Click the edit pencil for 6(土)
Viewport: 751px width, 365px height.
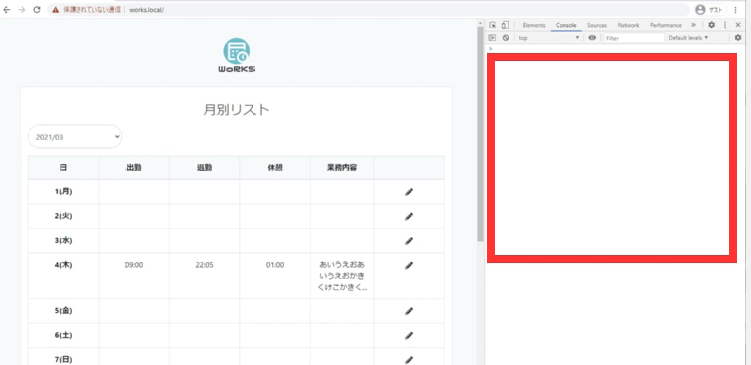(x=409, y=336)
